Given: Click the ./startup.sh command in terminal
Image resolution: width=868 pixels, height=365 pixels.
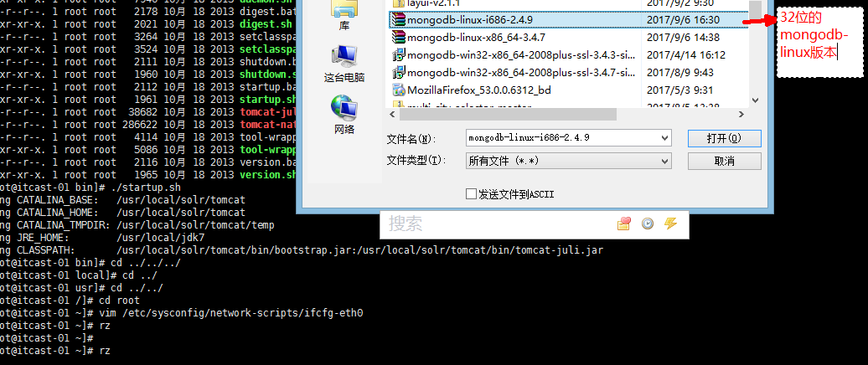Looking at the screenshot, I should pos(146,188).
